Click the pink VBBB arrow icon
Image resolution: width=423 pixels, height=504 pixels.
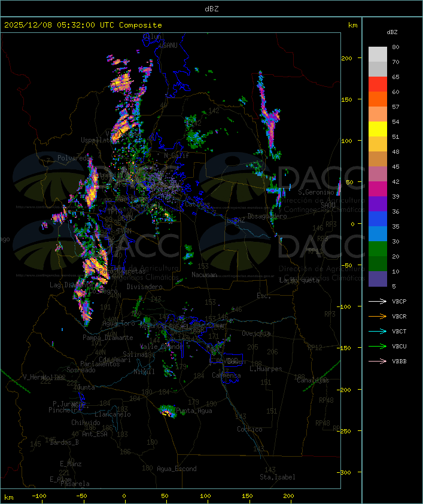(378, 362)
